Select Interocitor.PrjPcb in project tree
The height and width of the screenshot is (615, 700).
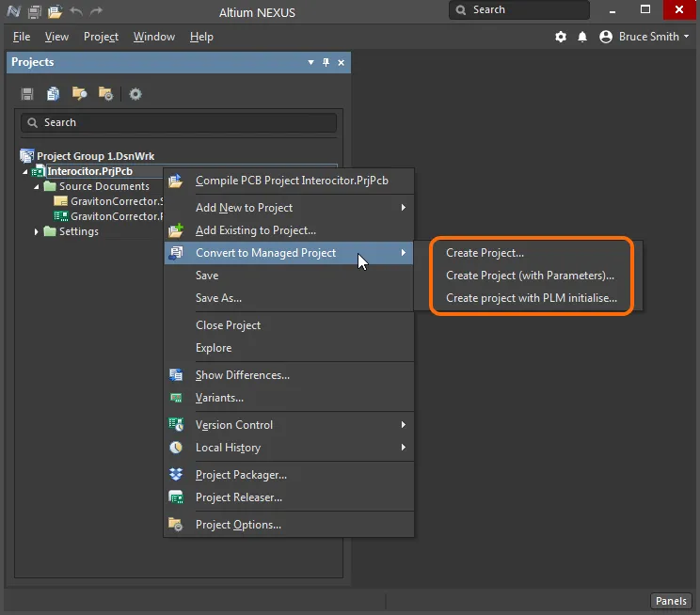coord(90,171)
